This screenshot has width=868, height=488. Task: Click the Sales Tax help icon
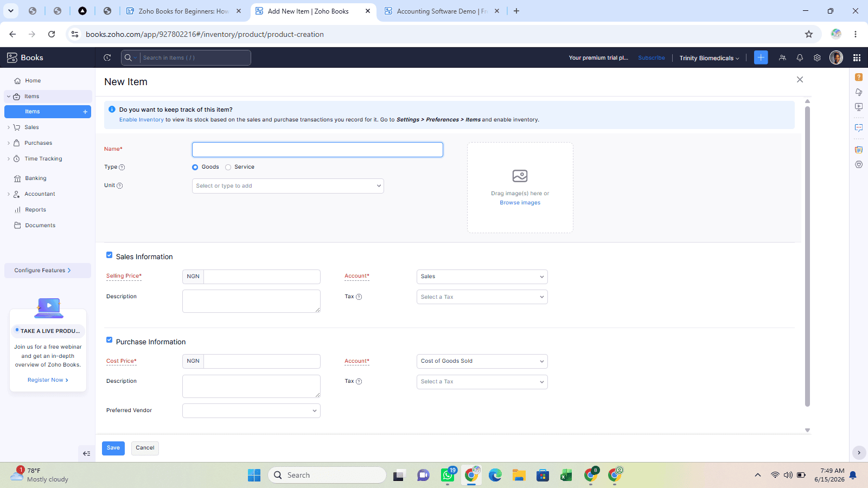coord(359,297)
